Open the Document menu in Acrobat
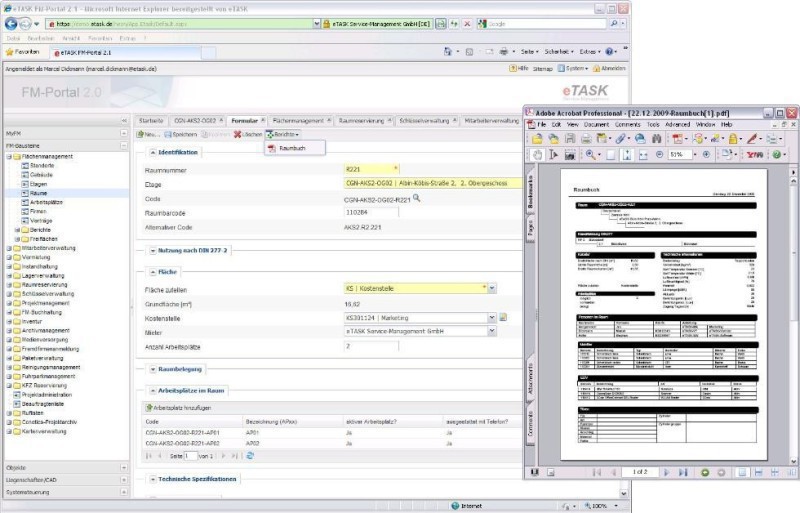This screenshot has width=800, height=513. coord(596,125)
